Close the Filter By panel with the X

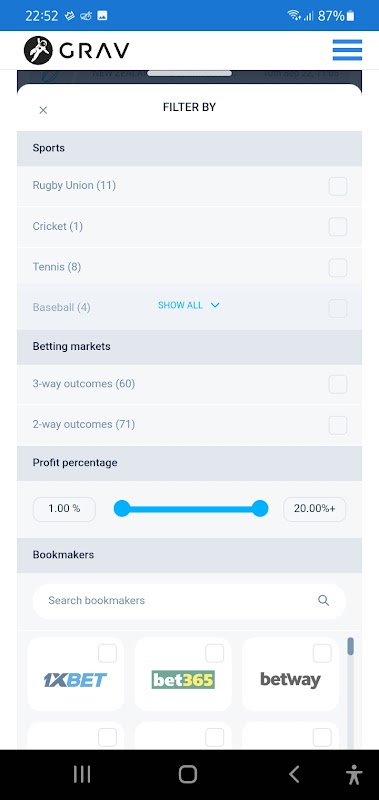(43, 110)
